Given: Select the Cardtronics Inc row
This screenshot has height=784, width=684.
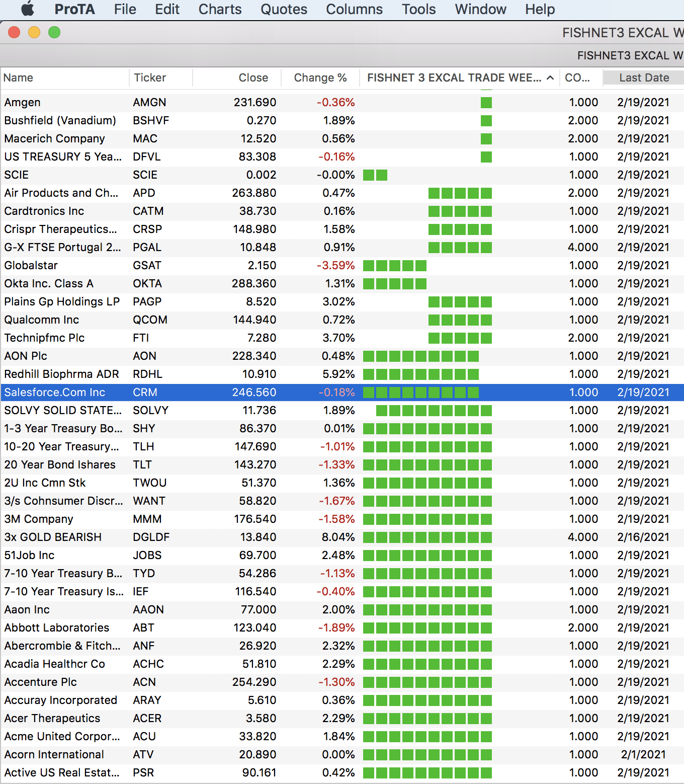Looking at the screenshot, I should pos(342,211).
